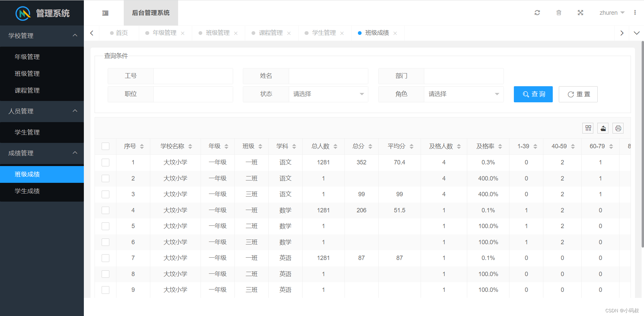Image resolution: width=644 pixels, height=316 pixels.
Task: Open the tab options down-chevron
Action: coord(637,33)
